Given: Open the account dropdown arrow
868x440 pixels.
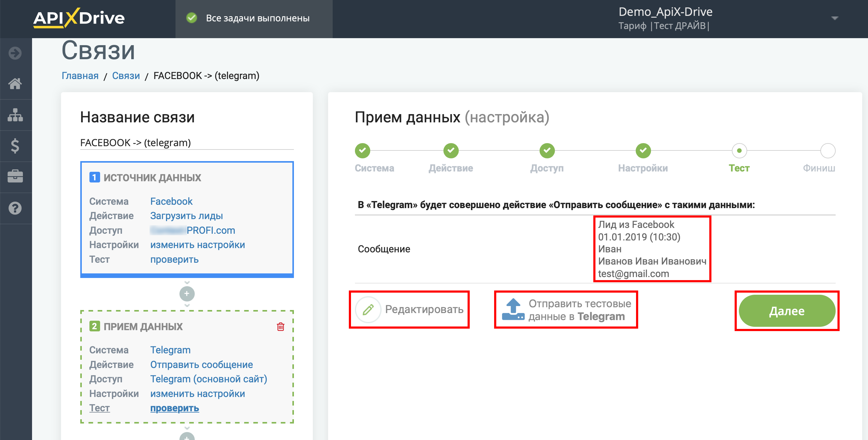Looking at the screenshot, I should (834, 18).
